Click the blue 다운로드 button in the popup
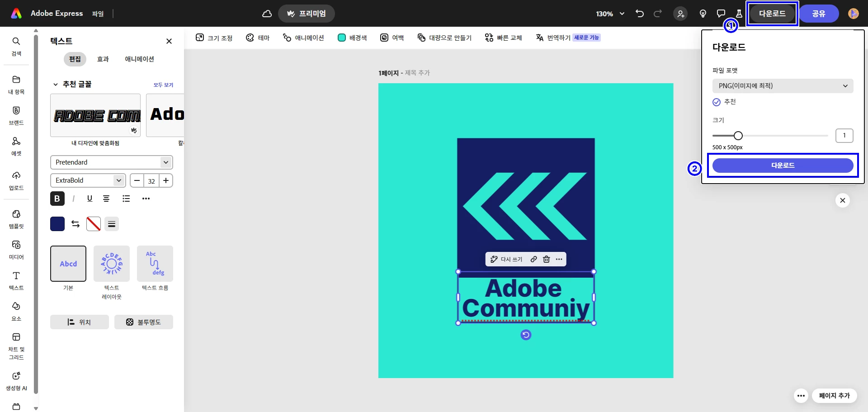This screenshot has width=868, height=412. (783, 166)
